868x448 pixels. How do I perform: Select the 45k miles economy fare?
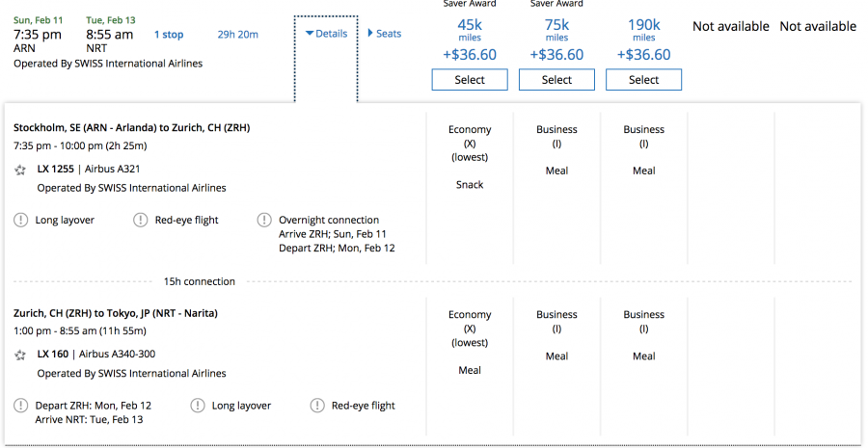pos(470,80)
